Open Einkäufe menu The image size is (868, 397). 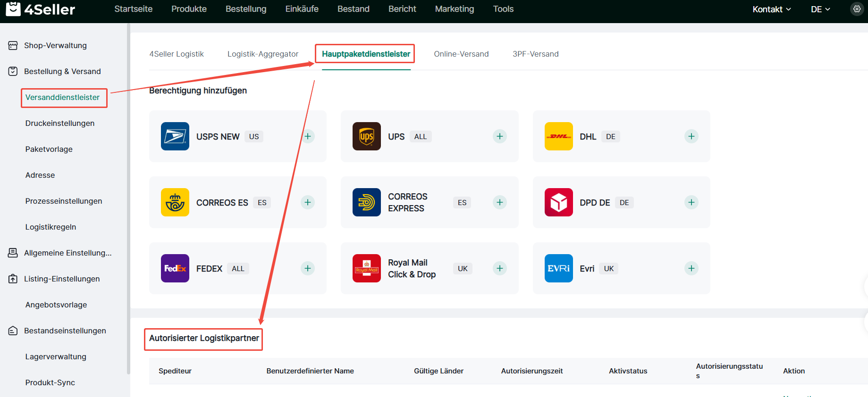click(x=302, y=9)
